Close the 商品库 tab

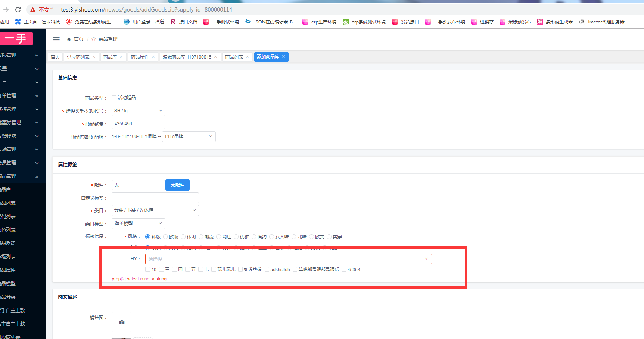121,57
